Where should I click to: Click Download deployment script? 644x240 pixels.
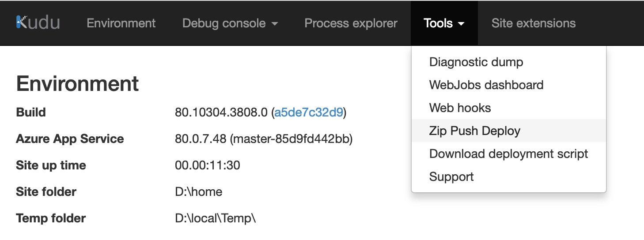[508, 154]
